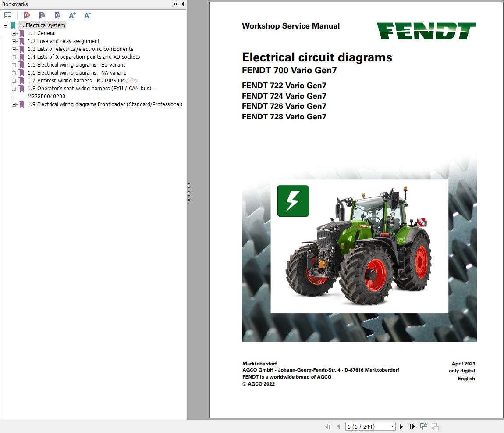This screenshot has width=504, height=433.
Task: Click the 'English' language text
Action: coord(466,379)
